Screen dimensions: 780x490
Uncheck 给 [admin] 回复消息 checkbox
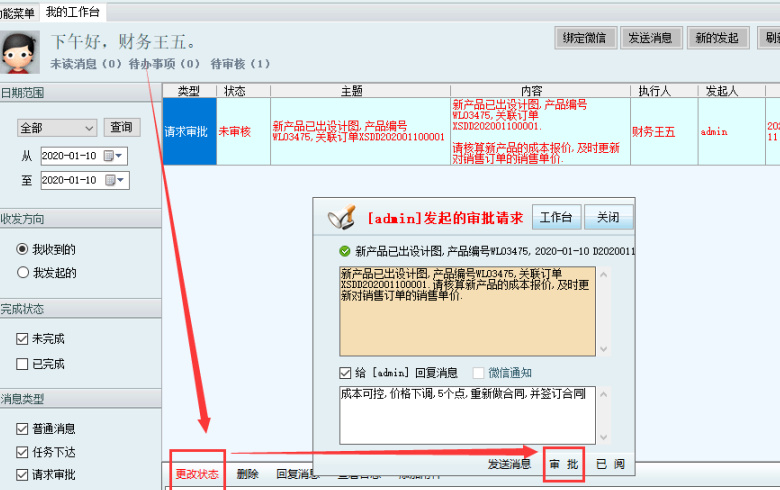346,372
